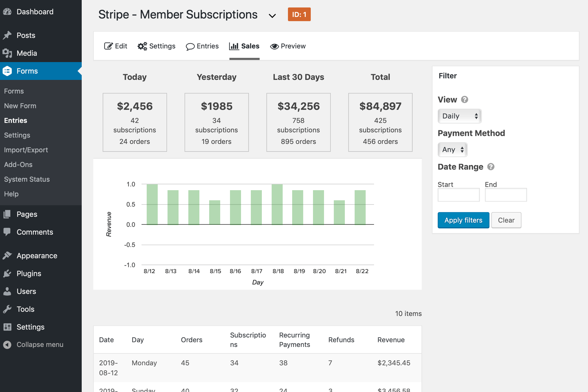588x392 pixels.
Task: Click the Apply filters button
Action: click(463, 220)
